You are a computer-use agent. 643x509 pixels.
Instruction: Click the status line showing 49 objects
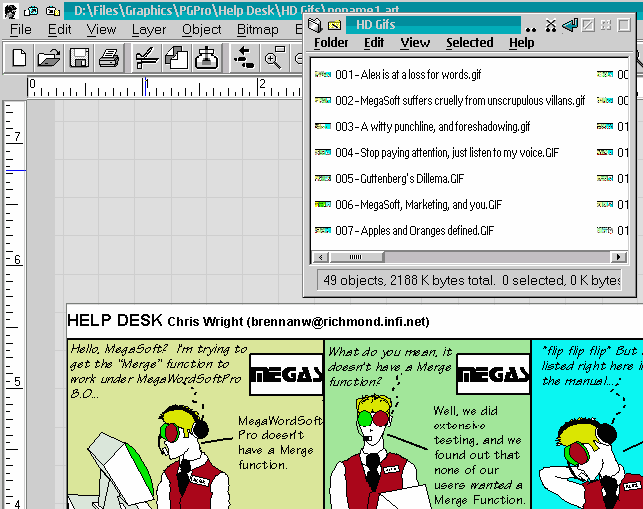tap(470, 280)
